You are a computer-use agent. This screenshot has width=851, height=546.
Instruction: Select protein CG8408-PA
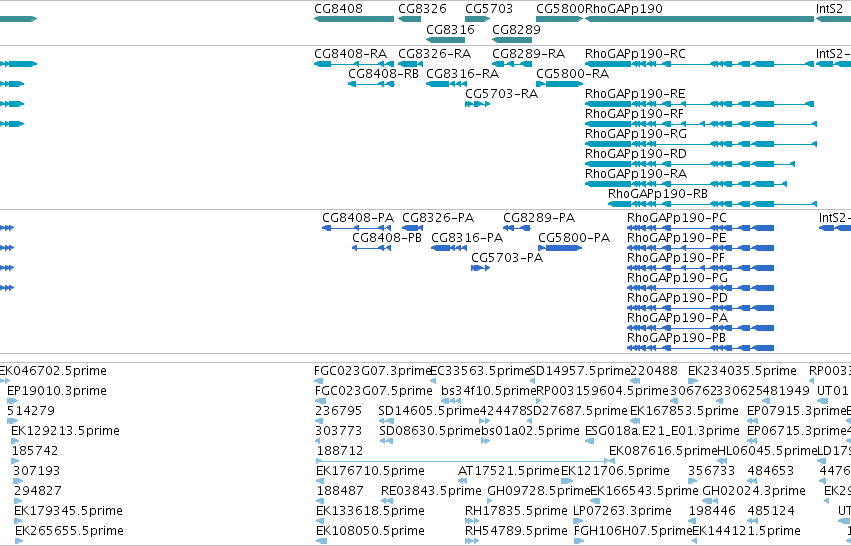point(357,228)
